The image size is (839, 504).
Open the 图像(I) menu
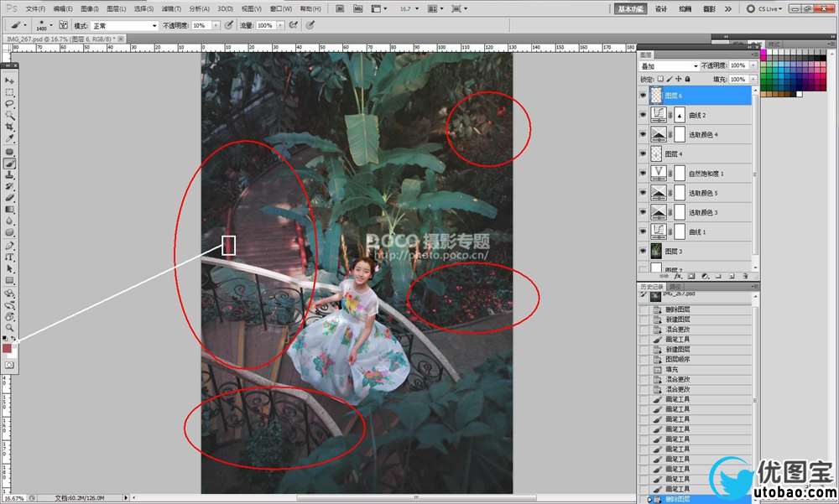90,8
